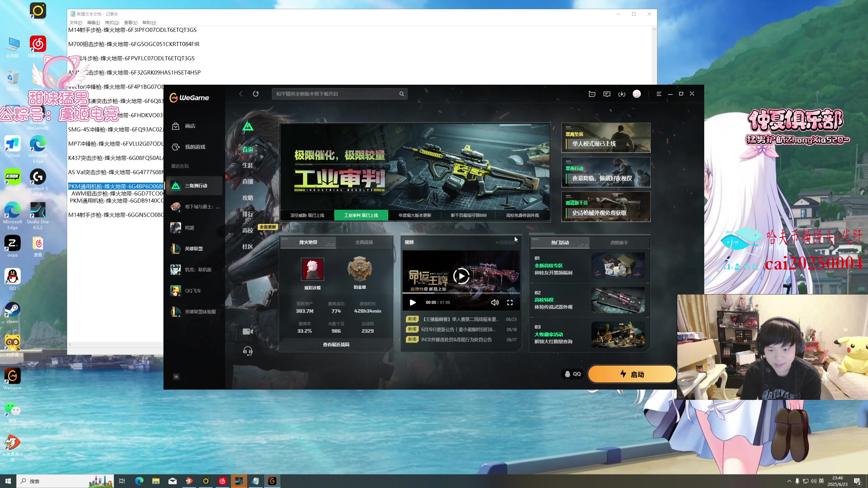
Task: Select banner tab 年度最大版本更新
Action: pyautogui.click(x=415, y=215)
